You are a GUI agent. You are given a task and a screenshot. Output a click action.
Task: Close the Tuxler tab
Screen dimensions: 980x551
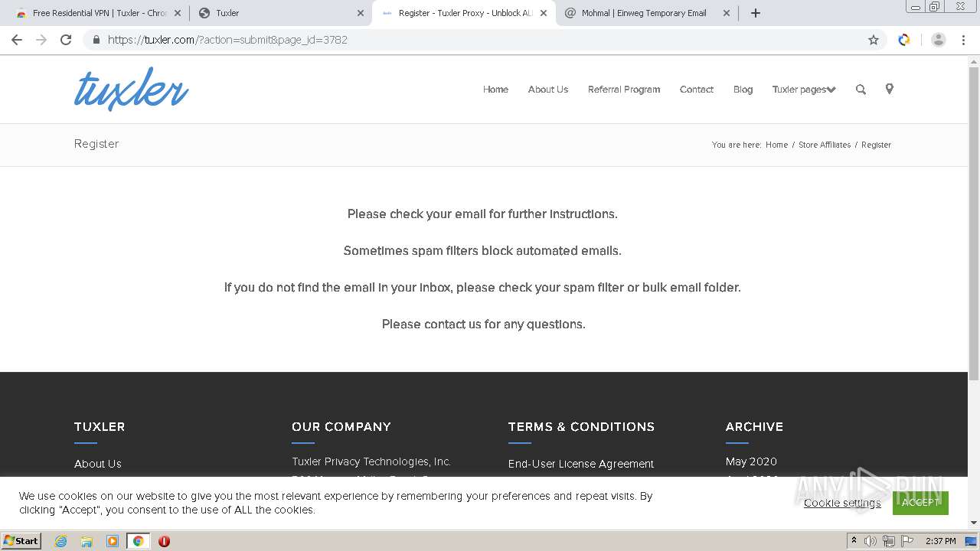coord(361,13)
